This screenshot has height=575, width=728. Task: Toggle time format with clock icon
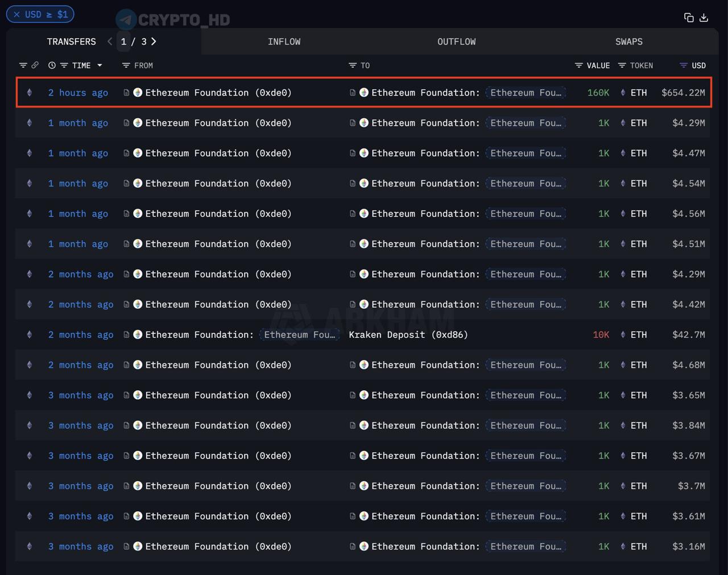52,65
